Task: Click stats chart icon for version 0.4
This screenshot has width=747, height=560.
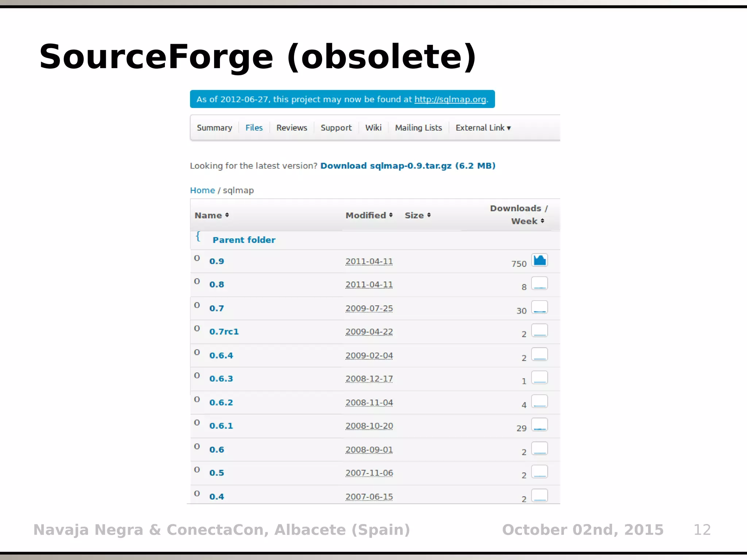Action: 539,495
